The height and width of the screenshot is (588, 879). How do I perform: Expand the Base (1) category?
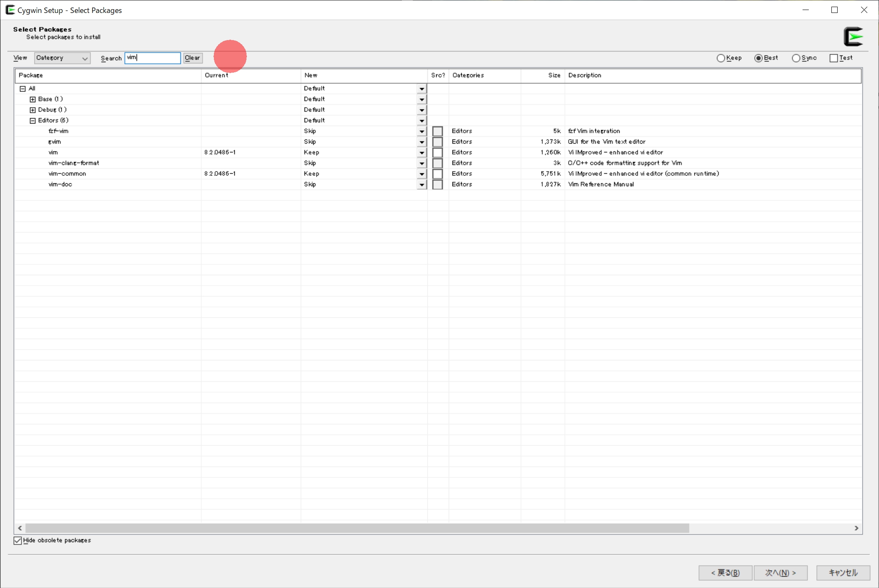pos(33,99)
